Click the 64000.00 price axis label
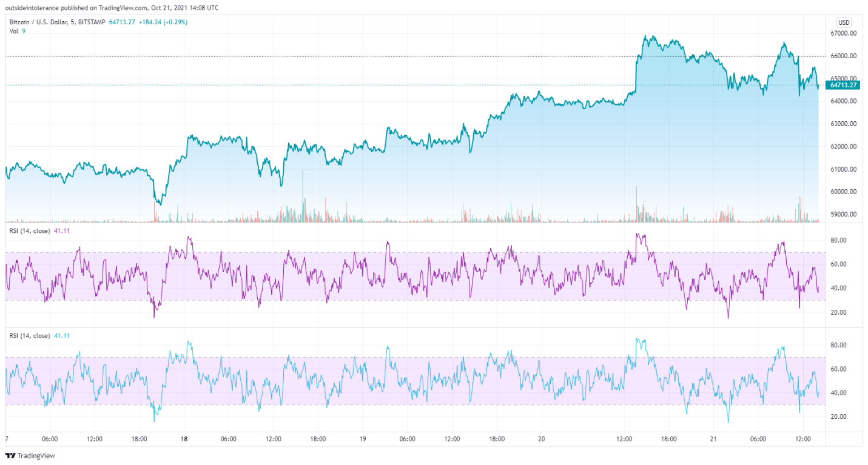This screenshot has width=868, height=465. pyautogui.click(x=843, y=101)
